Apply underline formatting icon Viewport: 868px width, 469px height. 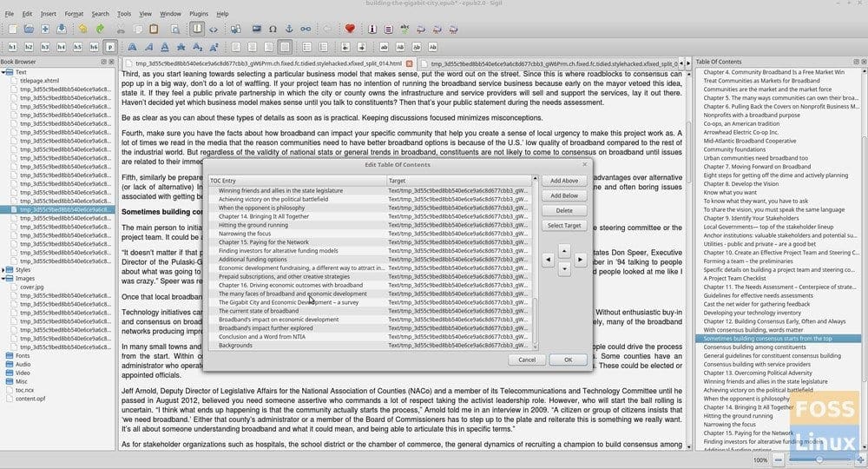pyautogui.click(x=164, y=47)
